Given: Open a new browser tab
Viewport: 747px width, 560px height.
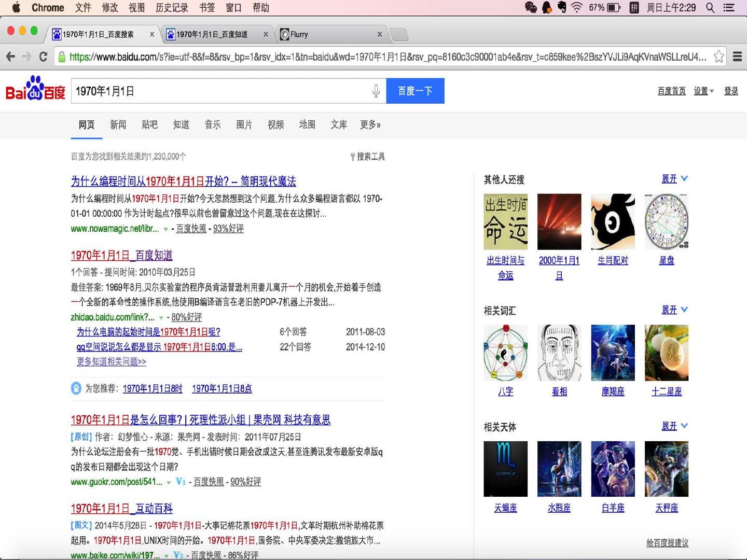Looking at the screenshot, I should pyautogui.click(x=398, y=34).
